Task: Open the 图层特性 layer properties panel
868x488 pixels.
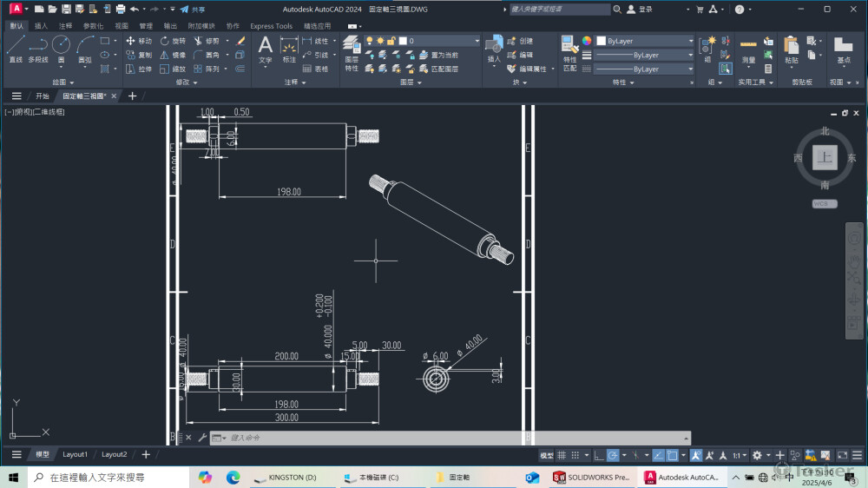Action: pos(352,52)
